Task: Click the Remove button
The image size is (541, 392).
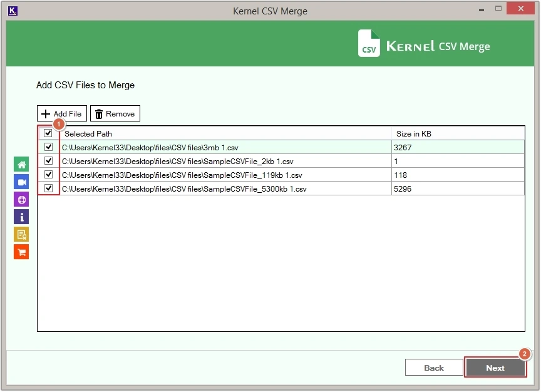Action: [x=115, y=113]
